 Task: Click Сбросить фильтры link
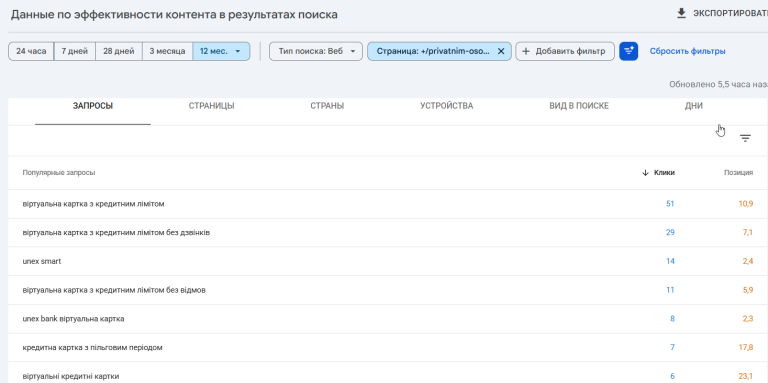pos(687,51)
